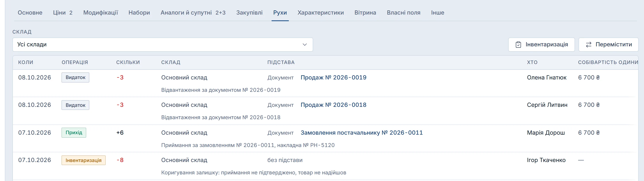Click the clipboard icon on Інвентаризація button
The height and width of the screenshot is (181, 644).
(518, 45)
